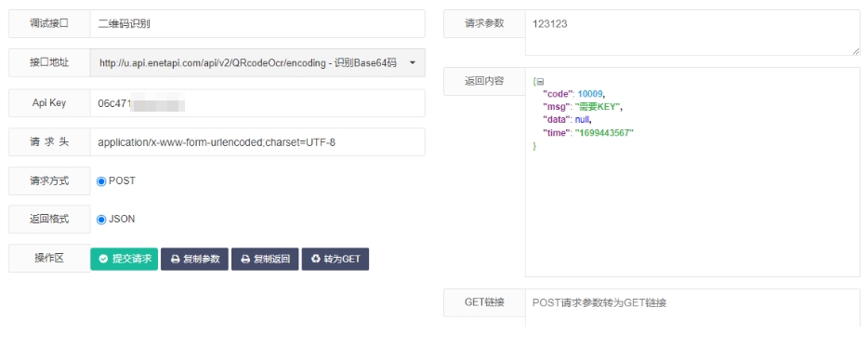
Task: Click the checkmark icon on 提交请求
Action: 103,259
